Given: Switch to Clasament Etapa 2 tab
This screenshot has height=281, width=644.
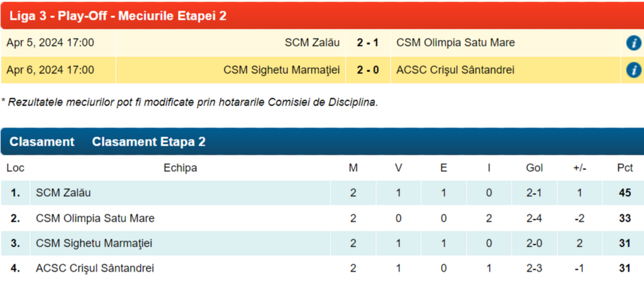Looking at the screenshot, I should 148,142.
